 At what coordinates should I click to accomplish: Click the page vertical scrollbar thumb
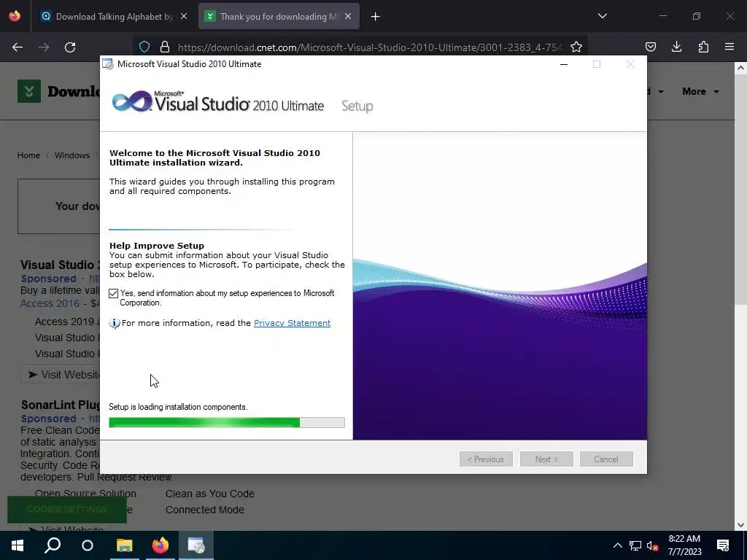(740, 190)
